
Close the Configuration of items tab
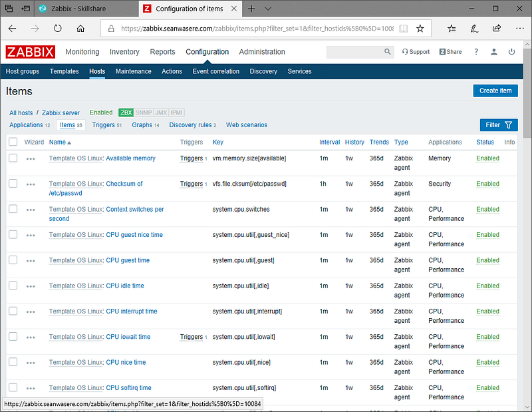pyautogui.click(x=234, y=9)
